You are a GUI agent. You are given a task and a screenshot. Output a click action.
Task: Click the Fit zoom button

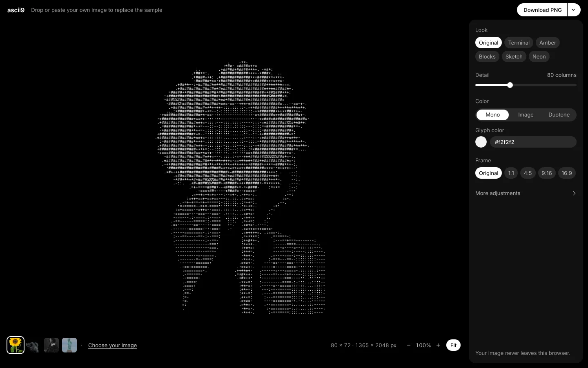[453, 345]
